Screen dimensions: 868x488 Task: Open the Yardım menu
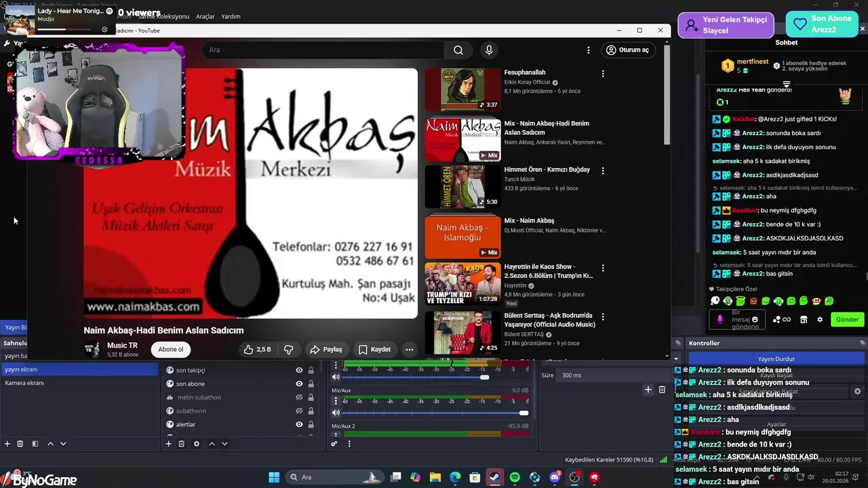pyautogui.click(x=231, y=16)
